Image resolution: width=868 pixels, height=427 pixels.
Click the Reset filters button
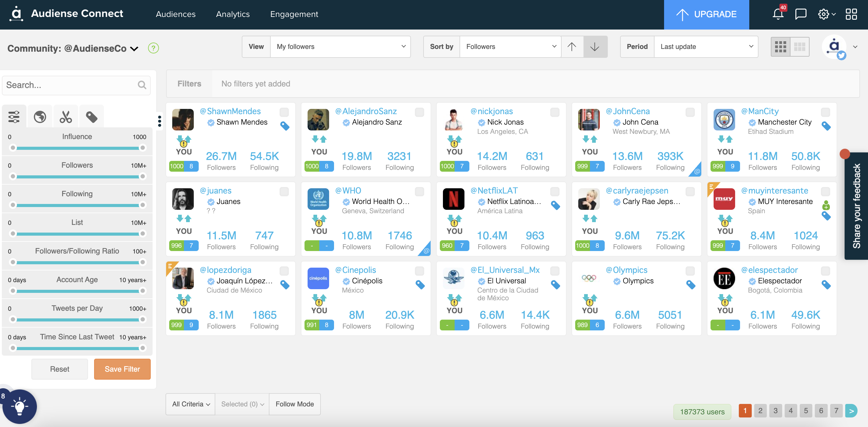tap(60, 369)
